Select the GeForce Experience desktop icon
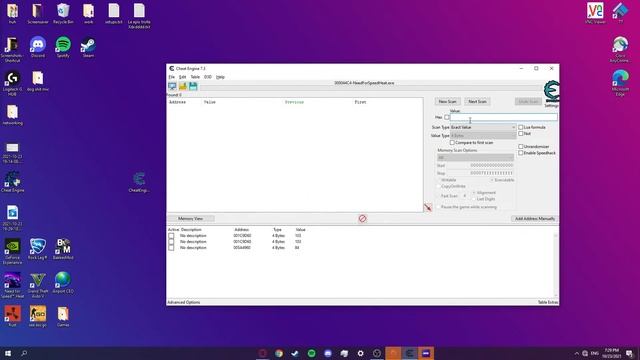Viewport: 640px width, 360px height. point(12,251)
